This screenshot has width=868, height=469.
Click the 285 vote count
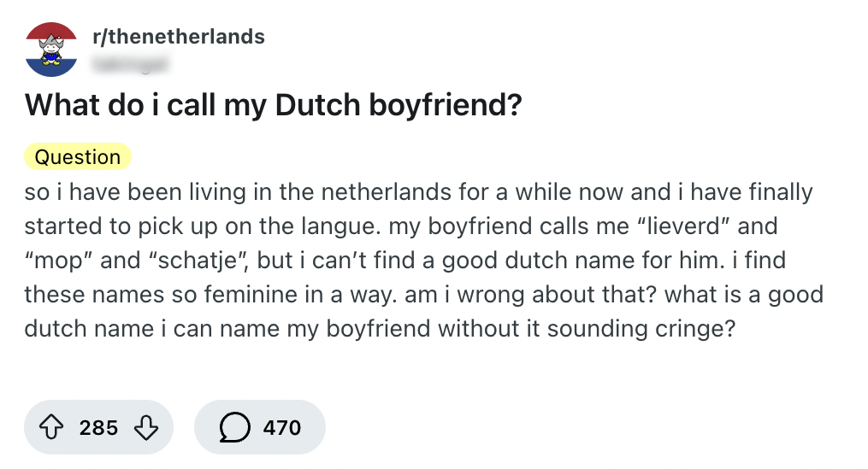(98, 427)
